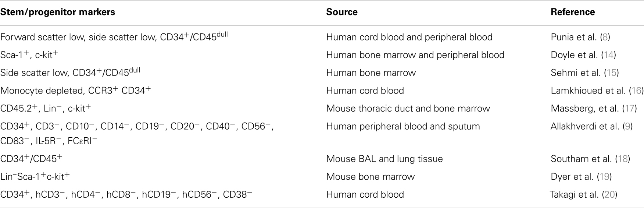
Task: Open reference link 18 by Southam
Action: pos(623,159)
